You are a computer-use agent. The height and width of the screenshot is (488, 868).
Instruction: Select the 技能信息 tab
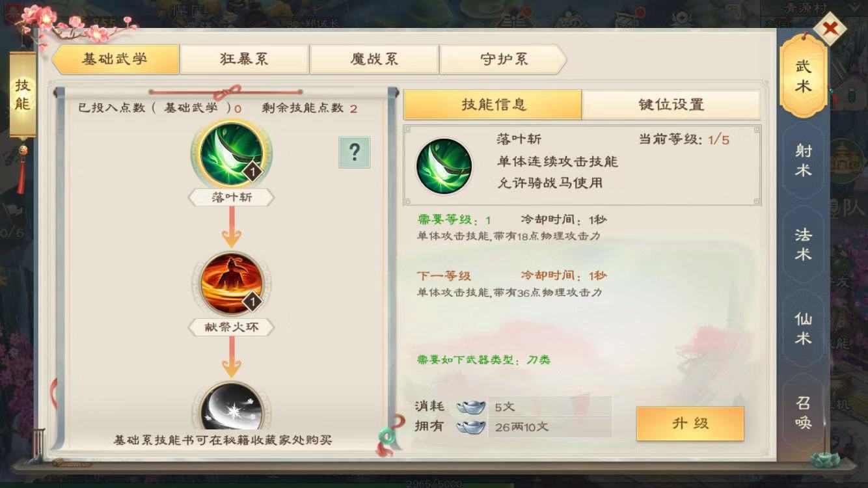coord(493,104)
